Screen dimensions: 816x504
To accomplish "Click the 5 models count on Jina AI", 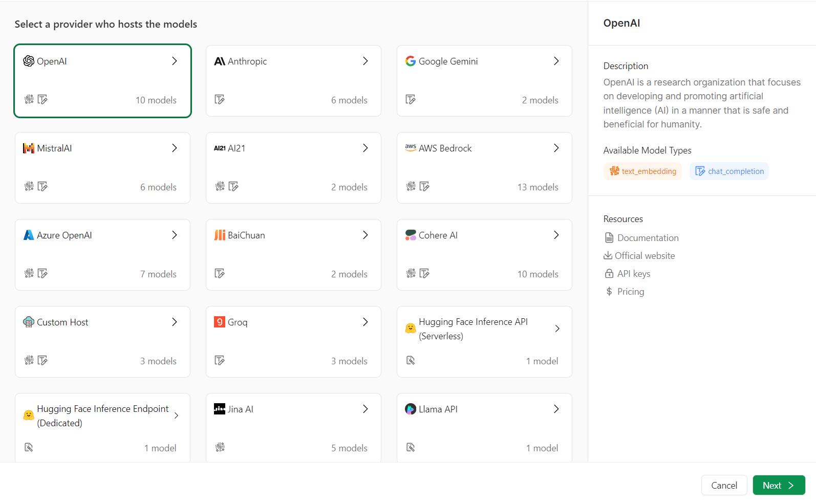I will coord(349,448).
